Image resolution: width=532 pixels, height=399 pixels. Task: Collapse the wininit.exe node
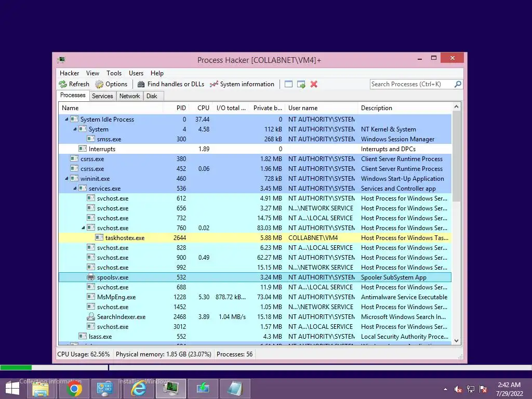click(x=66, y=179)
